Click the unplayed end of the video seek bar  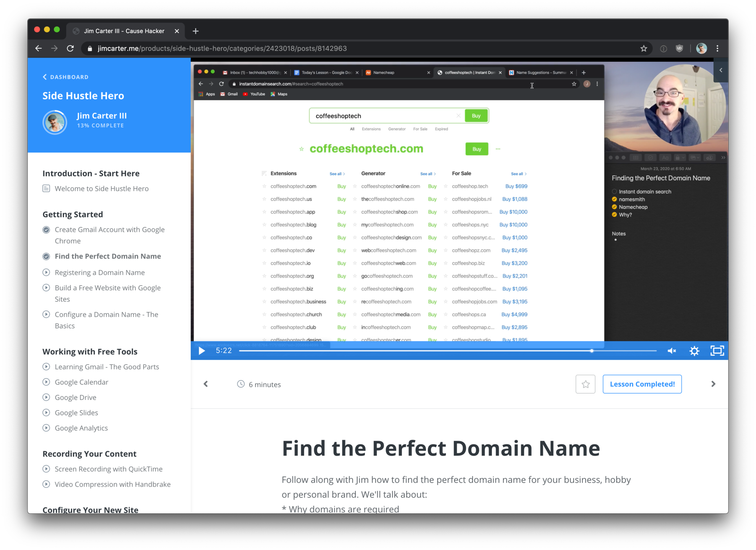(x=625, y=351)
